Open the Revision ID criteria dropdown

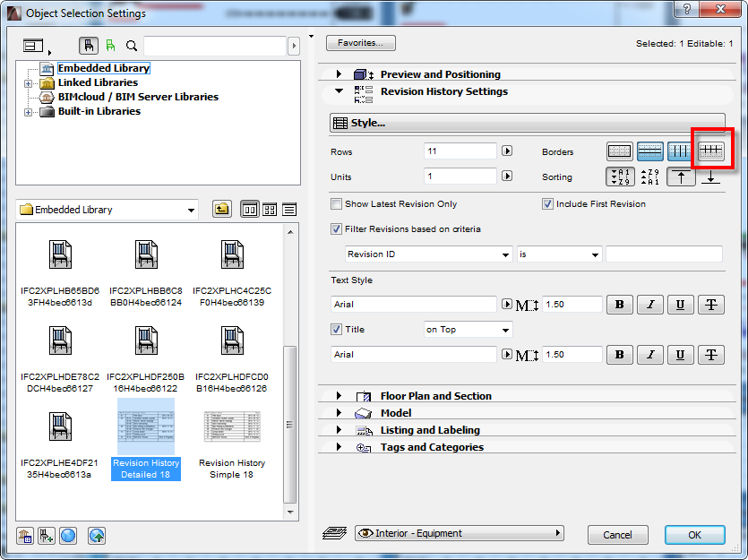(427, 254)
